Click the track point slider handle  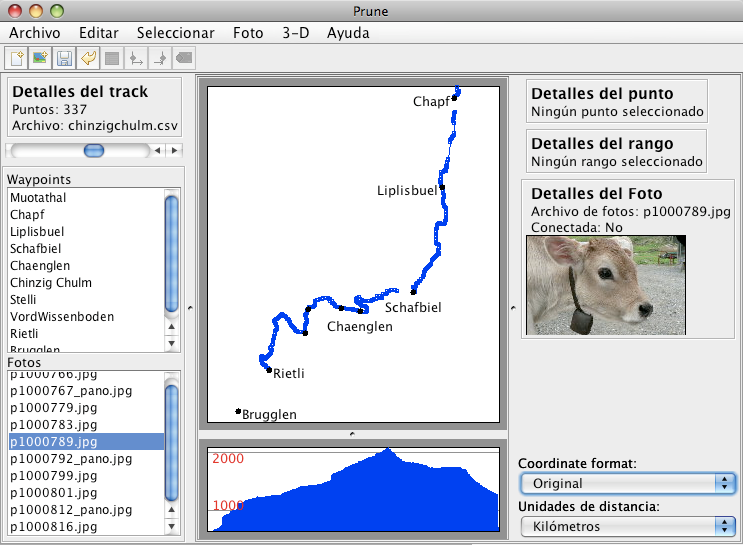94,151
